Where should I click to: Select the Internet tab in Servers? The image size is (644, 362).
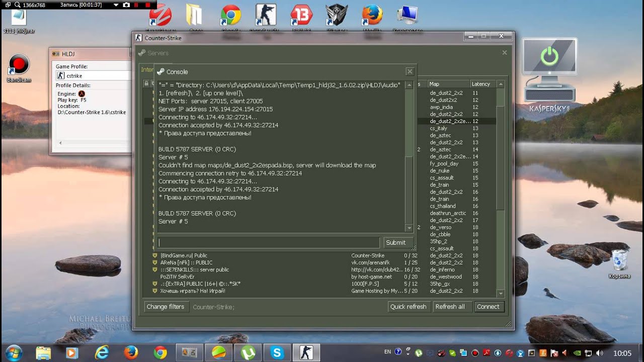tap(147, 70)
